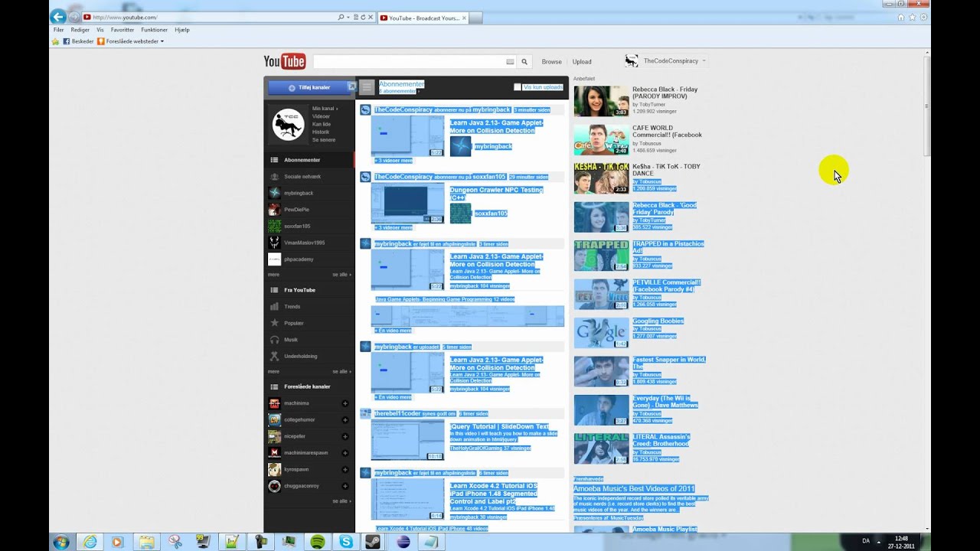The width and height of the screenshot is (980, 551).
Task: Add chuggaaconroy channel with plus icon
Action: click(x=345, y=486)
